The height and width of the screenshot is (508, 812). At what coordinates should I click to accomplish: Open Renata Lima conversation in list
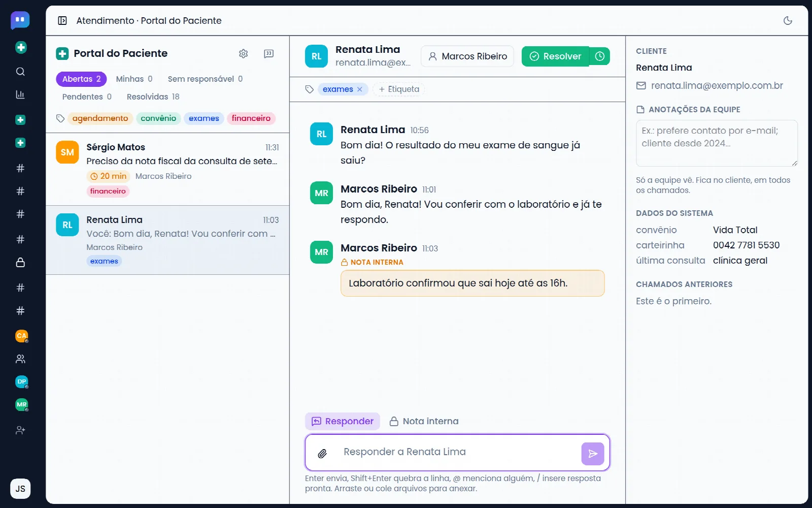167,240
